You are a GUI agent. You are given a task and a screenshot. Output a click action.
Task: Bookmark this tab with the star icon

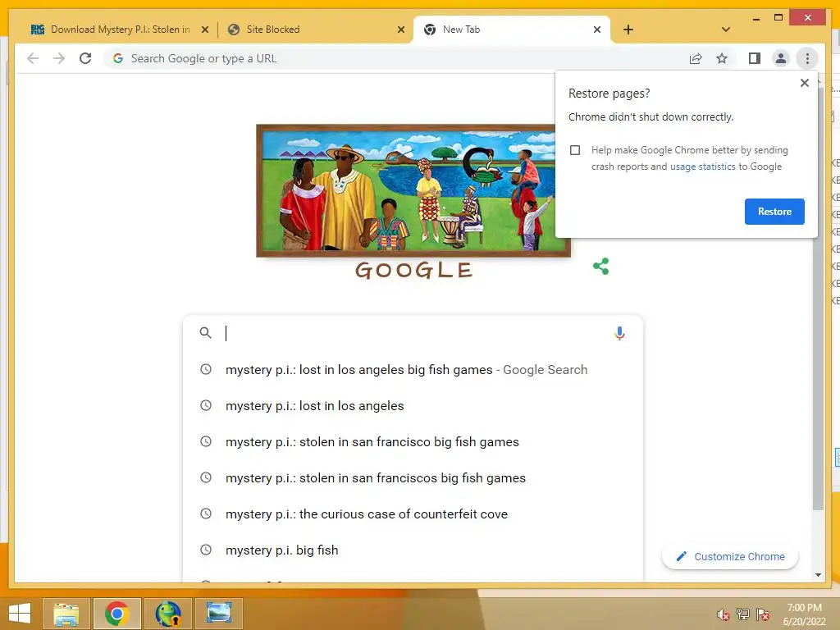point(722,58)
